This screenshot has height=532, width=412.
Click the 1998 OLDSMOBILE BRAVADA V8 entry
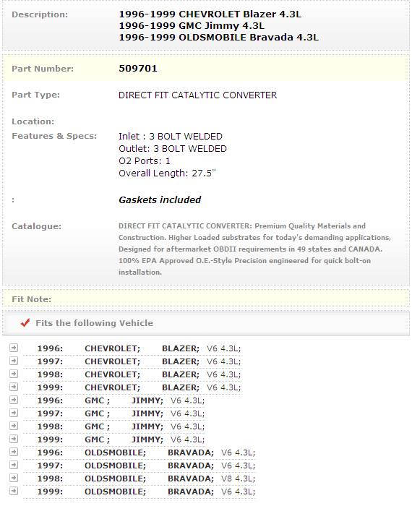146,479
